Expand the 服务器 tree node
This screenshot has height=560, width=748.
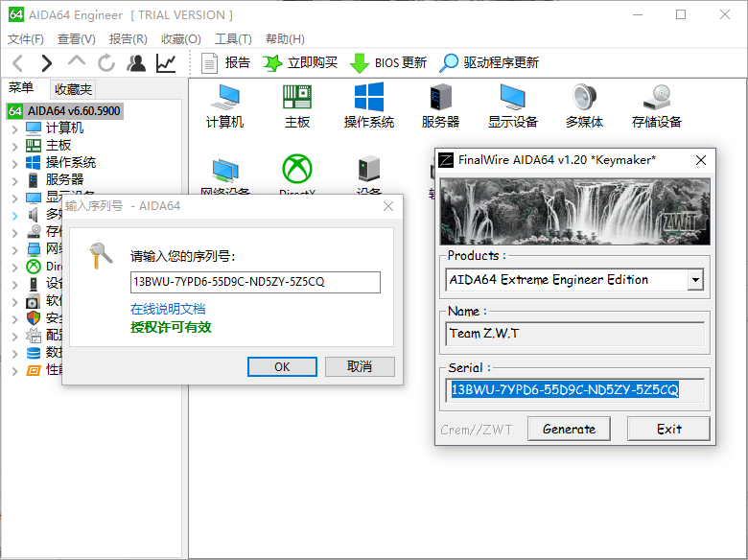(14, 180)
